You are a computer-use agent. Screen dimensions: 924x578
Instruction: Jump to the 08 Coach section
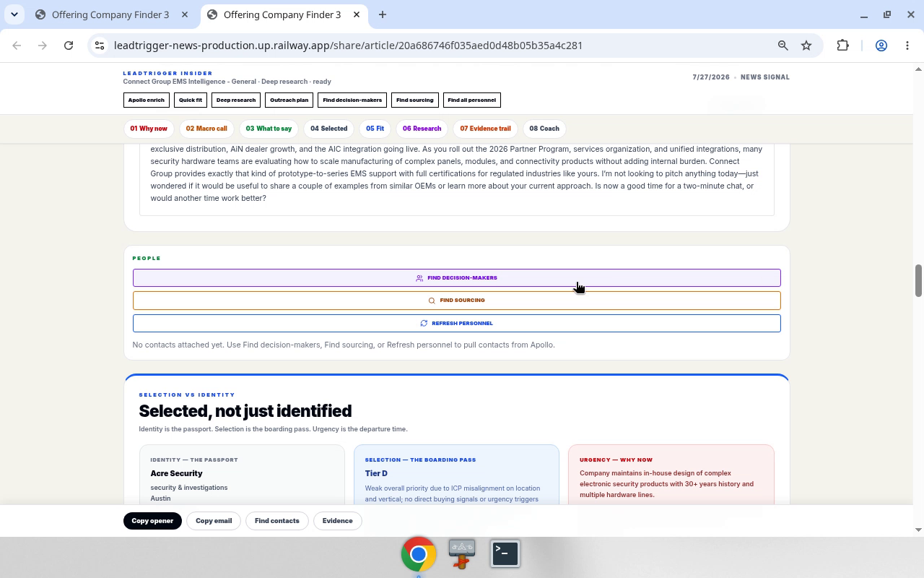tap(544, 129)
